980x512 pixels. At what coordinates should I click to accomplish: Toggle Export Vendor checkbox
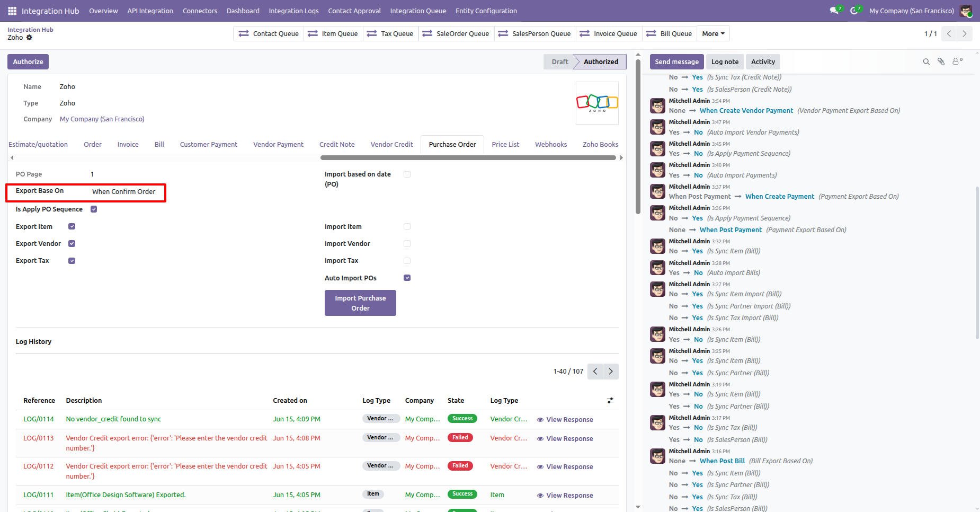pos(72,244)
